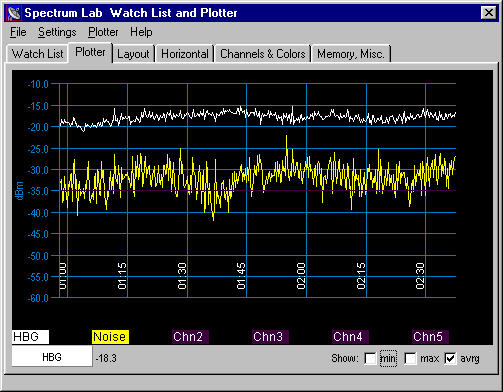Enable the Show max checkbox
This screenshot has width=503, height=392.
pyautogui.click(x=410, y=359)
